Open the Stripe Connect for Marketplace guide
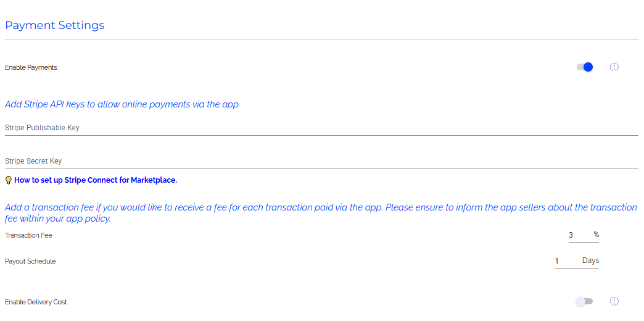This screenshot has width=644, height=321. pyautogui.click(x=96, y=180)
